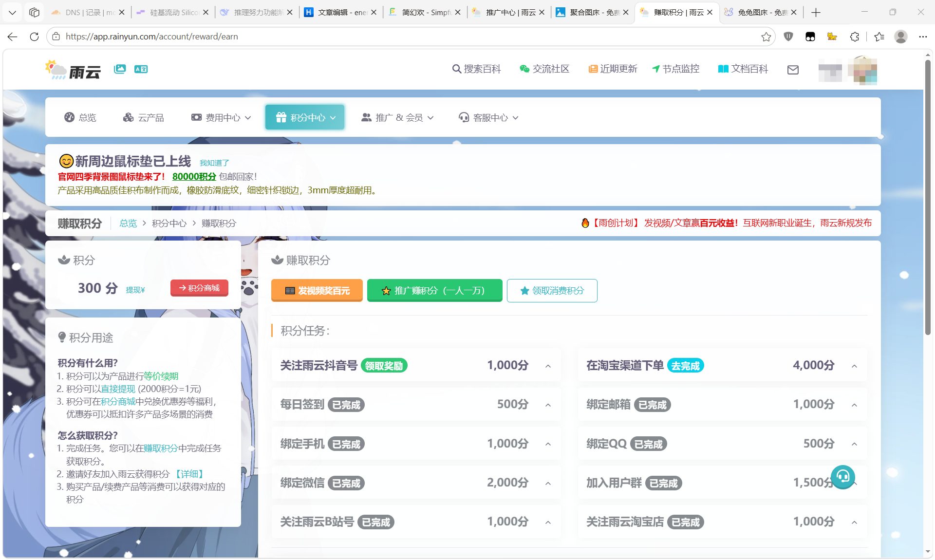Open 交流社区 community link
The height and width of the screenshot is (560, 935).
tap(544, 69)
